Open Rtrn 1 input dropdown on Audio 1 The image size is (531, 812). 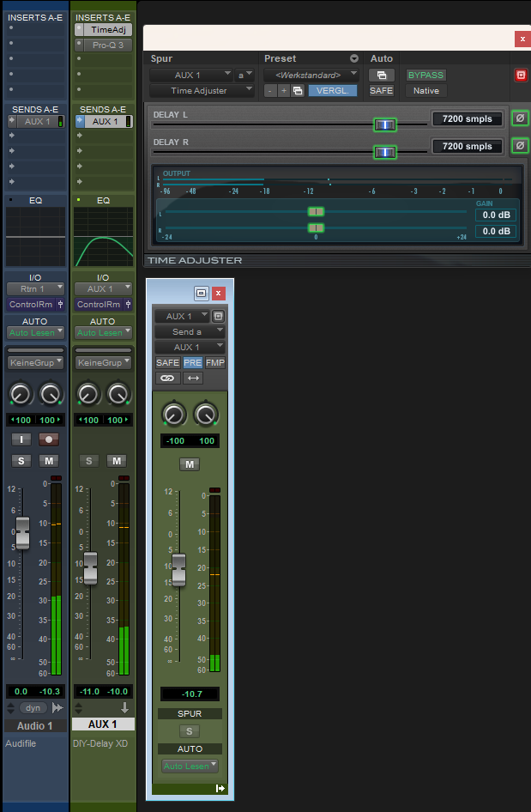coord(35,289)
